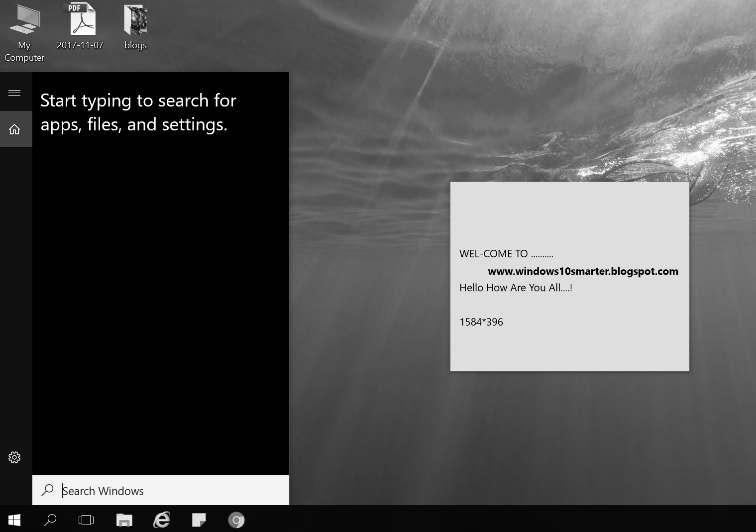
Task: Open Task View from the taskbar
Action: point(86,520)
